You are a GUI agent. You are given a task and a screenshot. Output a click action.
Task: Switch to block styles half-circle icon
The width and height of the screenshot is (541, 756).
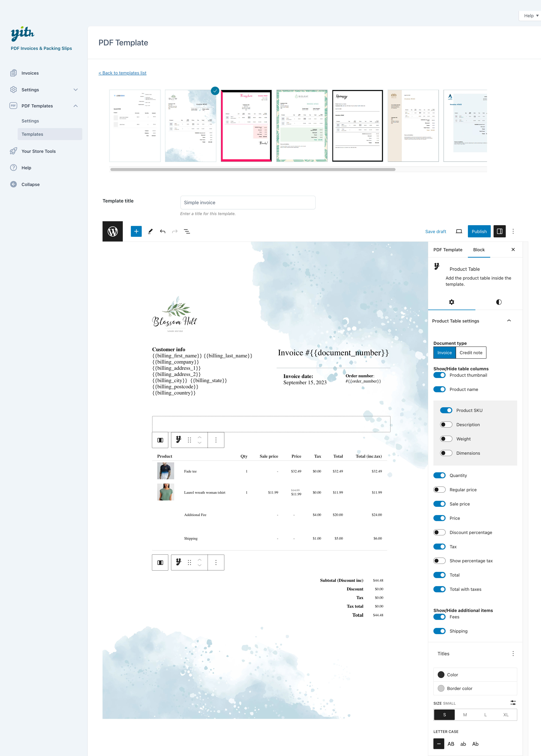(498, 302)
